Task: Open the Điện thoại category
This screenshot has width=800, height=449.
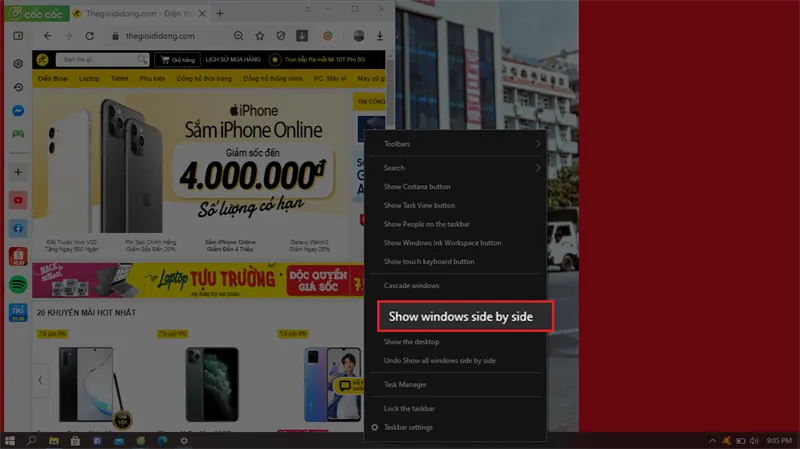Action: (53, 79)
